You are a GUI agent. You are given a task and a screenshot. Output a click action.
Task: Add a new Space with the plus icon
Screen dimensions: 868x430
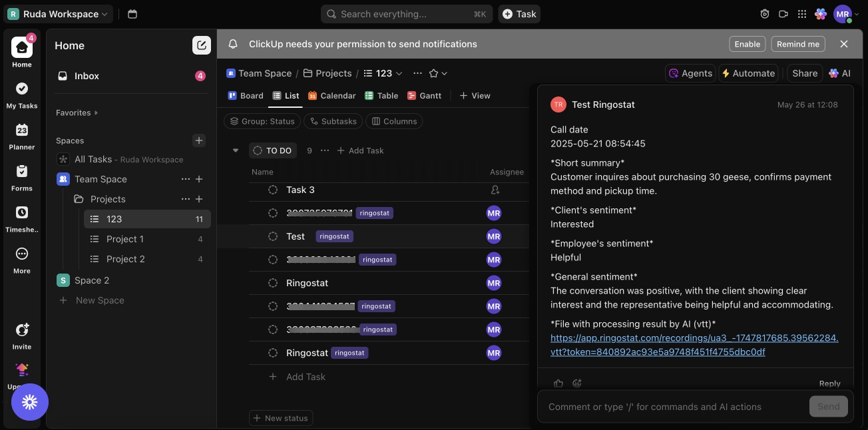[x=198, y=140]
